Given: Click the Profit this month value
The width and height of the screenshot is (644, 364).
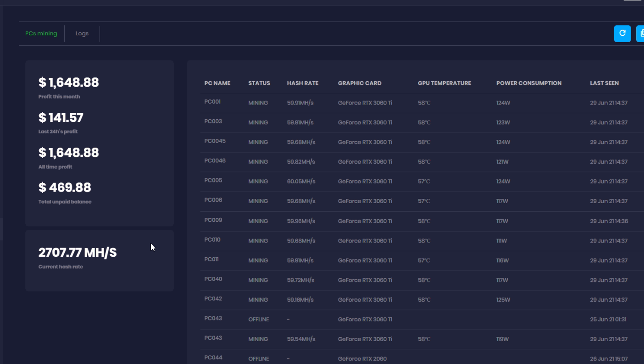Looking at the screenshot, I should pos(69,83).
